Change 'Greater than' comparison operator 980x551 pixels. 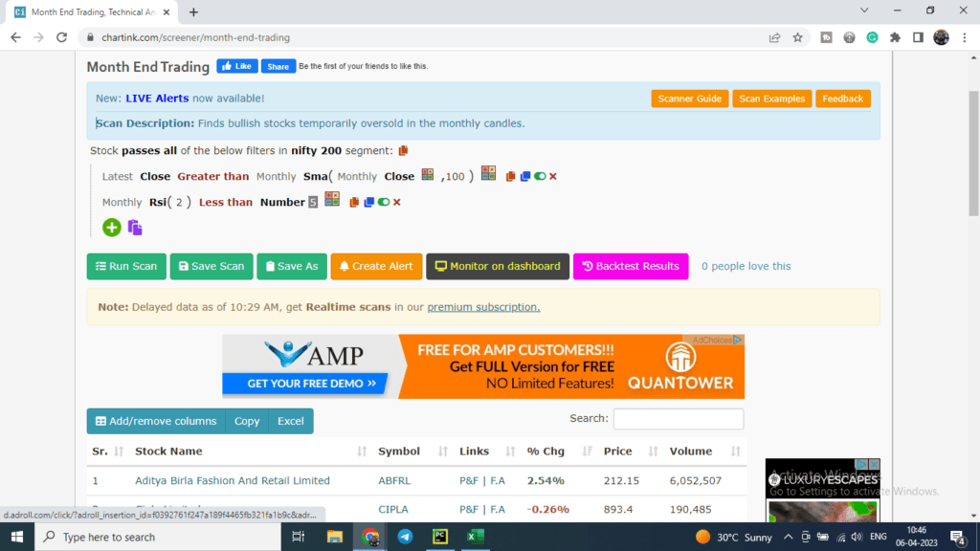click(x=212, y=177)
